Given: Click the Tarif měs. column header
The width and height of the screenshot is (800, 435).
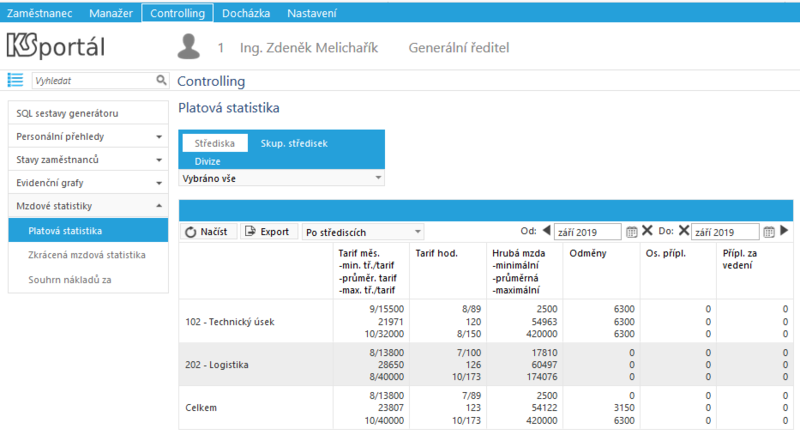Looking at the screenshot, I should tap(371, 271).
